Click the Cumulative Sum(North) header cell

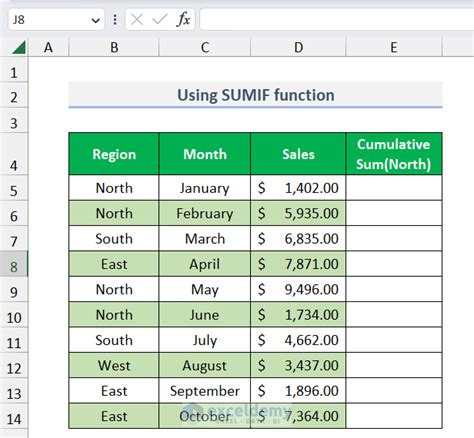(394, 154)
